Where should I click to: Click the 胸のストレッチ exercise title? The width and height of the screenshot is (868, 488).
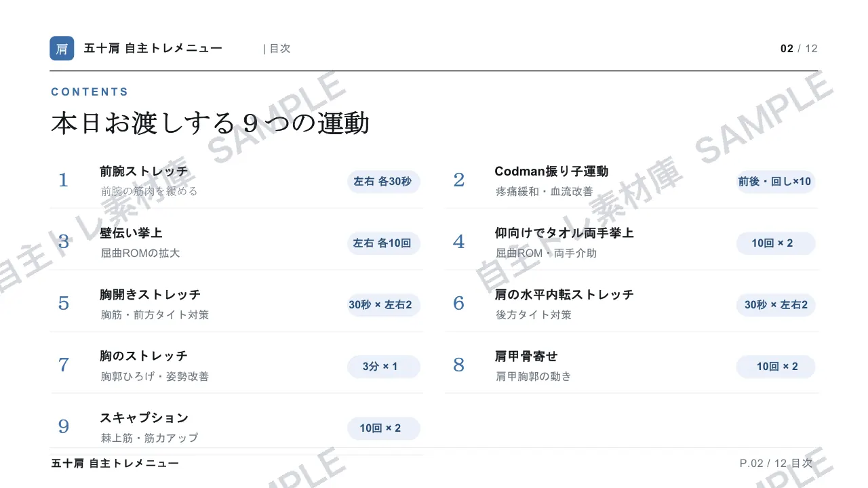point(144,357)
